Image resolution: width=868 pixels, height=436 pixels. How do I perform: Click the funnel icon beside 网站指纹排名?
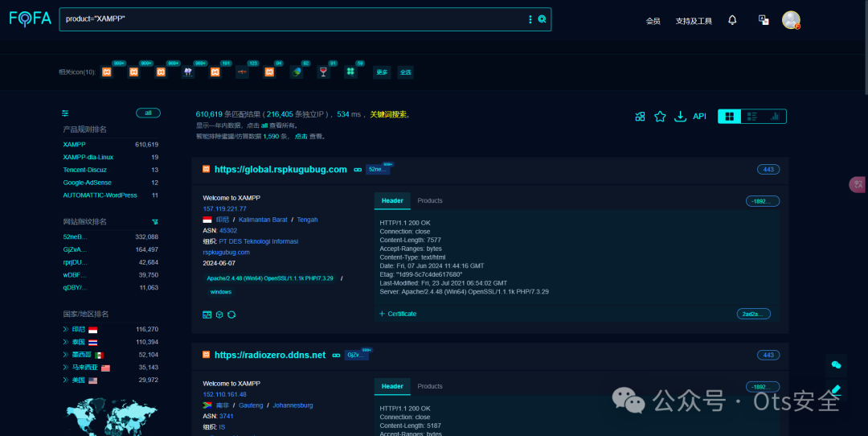pos(155,221)
